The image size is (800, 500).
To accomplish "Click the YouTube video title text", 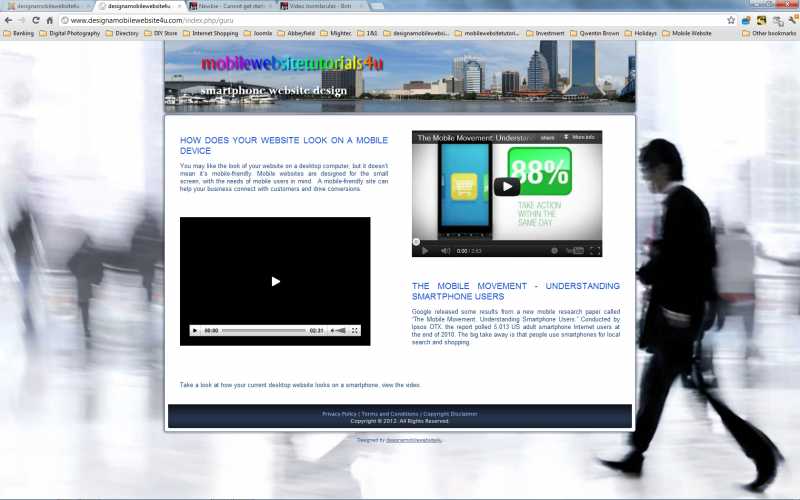I will [476, 138].
